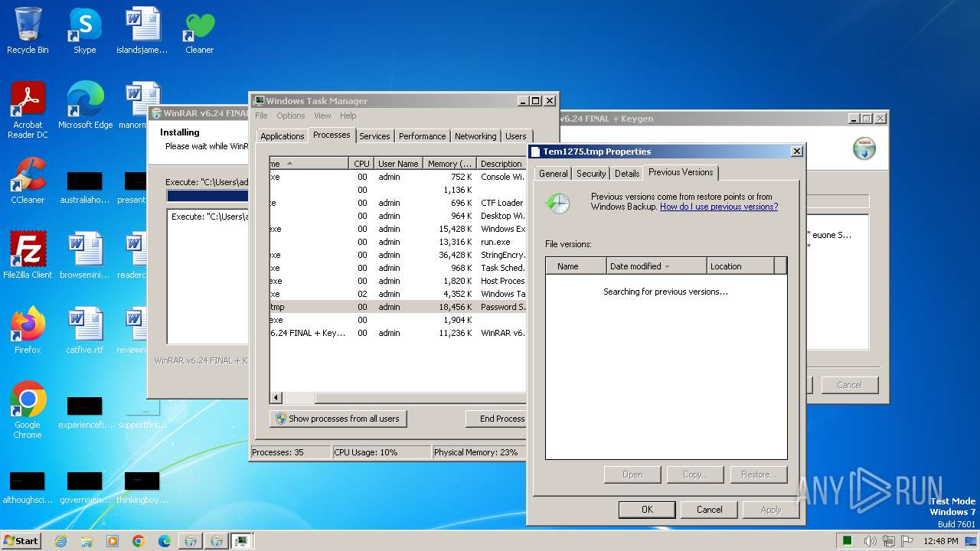Screen dimensions: 980x551
Task: Open the Cleaner desktop shortcut
Action: [x=199, y=31]
